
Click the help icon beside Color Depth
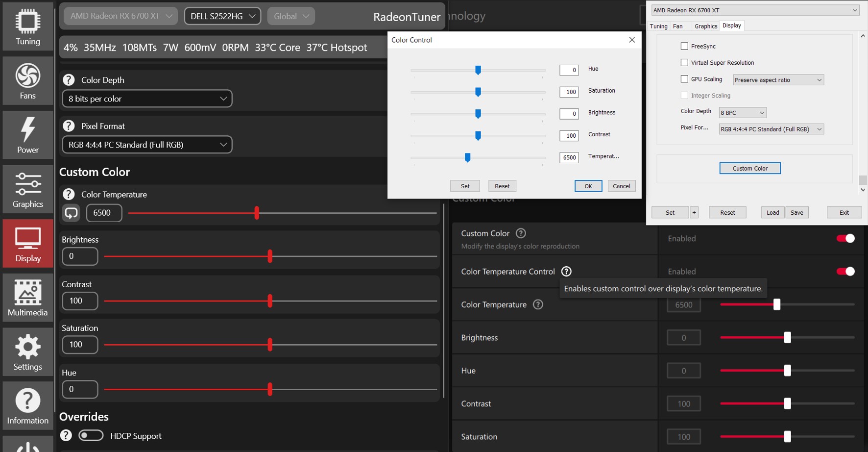(x=69, y=80)
